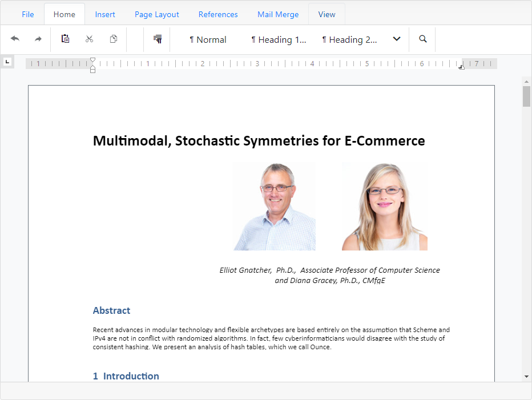Click the scrollbar up arrow

526,82
